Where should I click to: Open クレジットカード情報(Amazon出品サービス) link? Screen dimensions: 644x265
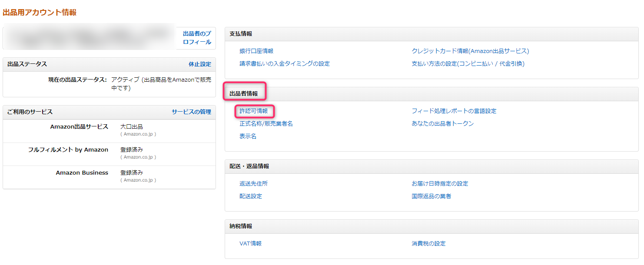click(470, 51)
